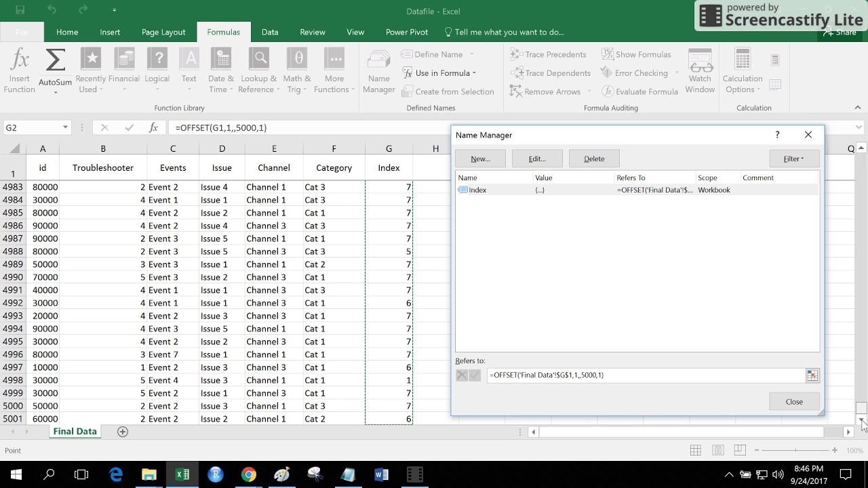Click Trace Dependents
This screenshot has width=868, height=488.
point(550,73)
